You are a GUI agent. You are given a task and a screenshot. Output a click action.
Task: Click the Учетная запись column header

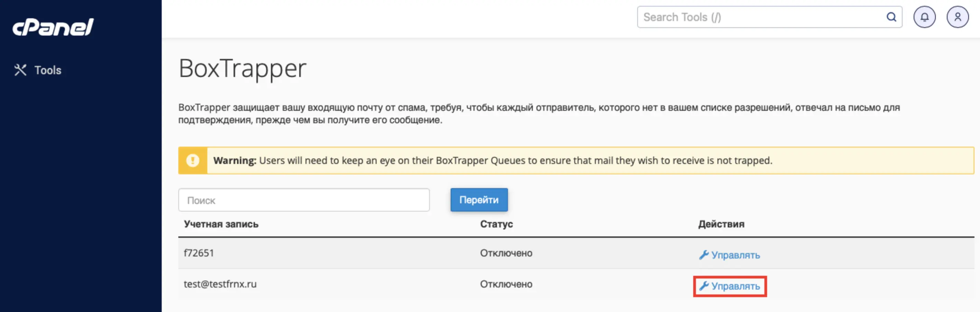pos(221,224)
